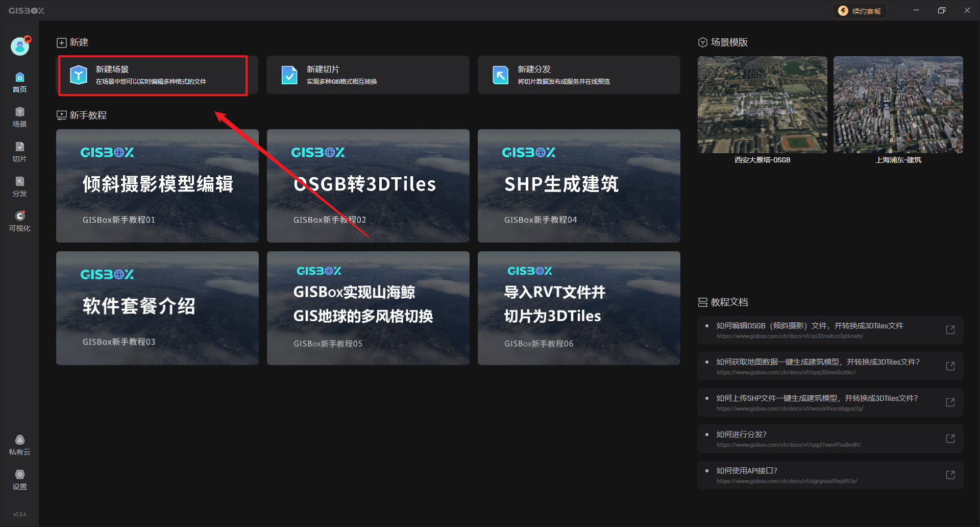Open 设置 settings in sidebar
This screenshot has width=980, height=527.
point(19,480)
